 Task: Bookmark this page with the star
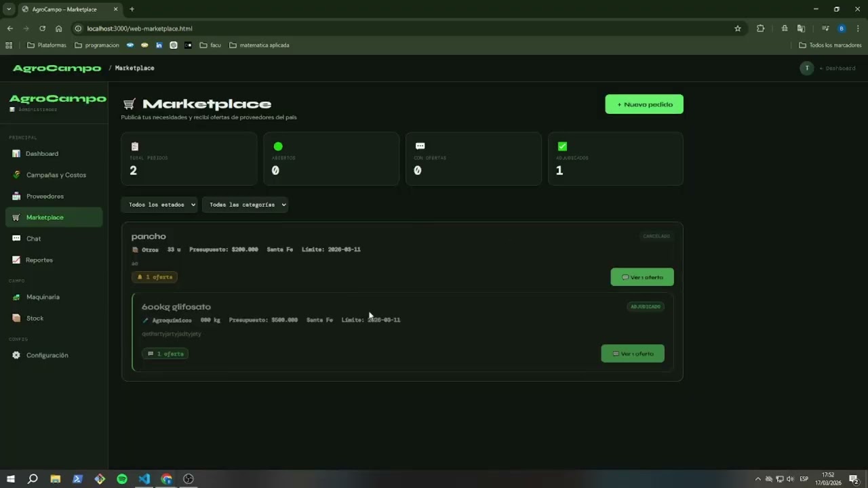pyautogui.click(x=738, y=28)
